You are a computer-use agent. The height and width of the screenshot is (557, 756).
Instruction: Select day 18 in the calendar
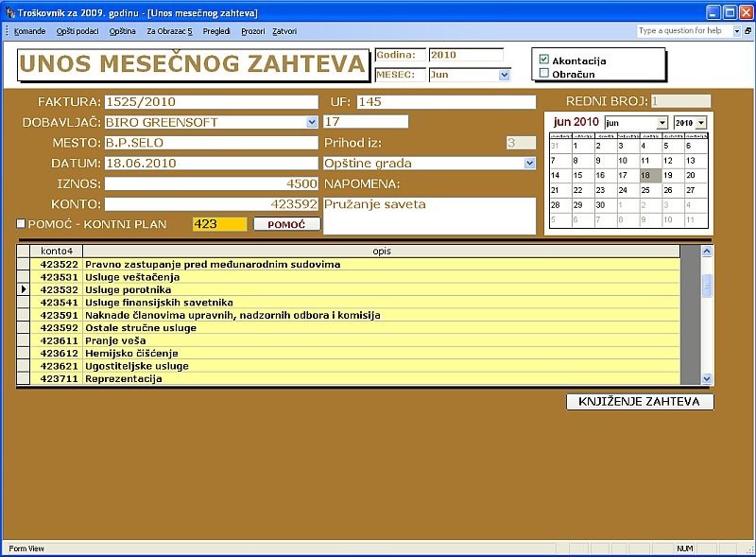645,175
